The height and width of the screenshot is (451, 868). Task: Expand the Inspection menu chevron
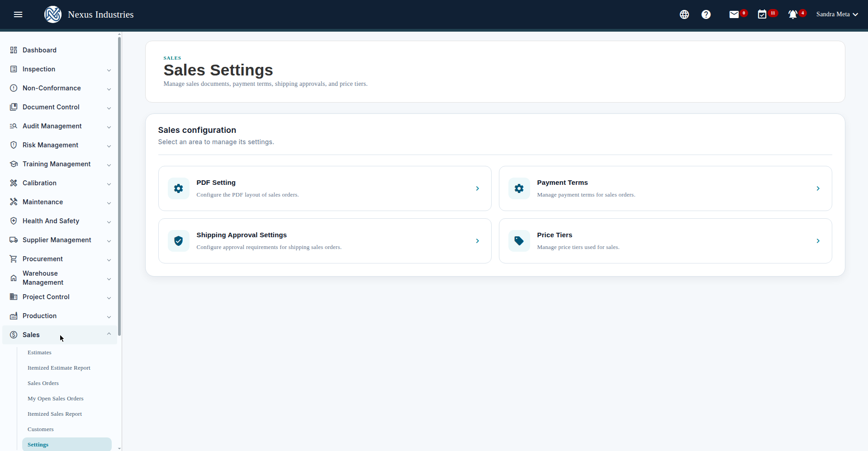[x=109, y=70]
